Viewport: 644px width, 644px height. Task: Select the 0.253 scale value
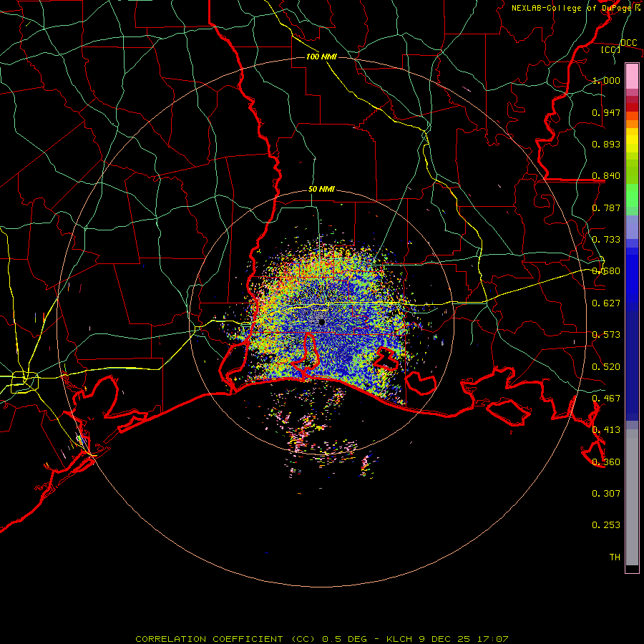click(x=606, y=525)
